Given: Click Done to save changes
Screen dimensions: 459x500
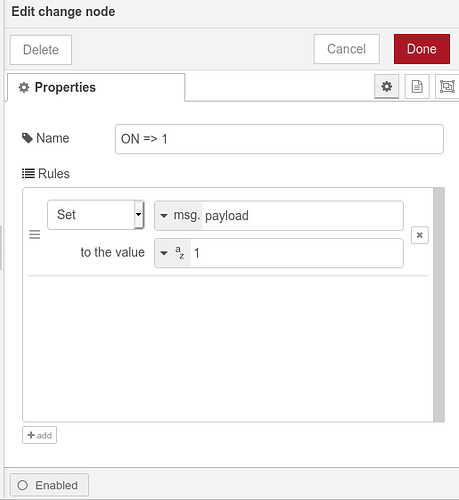Looking at the screenshot, I should click(x=422, y=49).
